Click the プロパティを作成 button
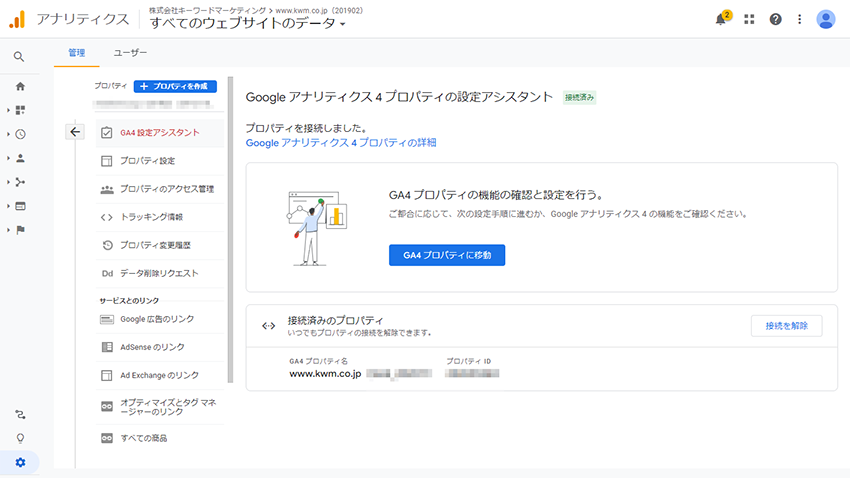The height and width of the screenshot is (478, 850). [175, 86]
